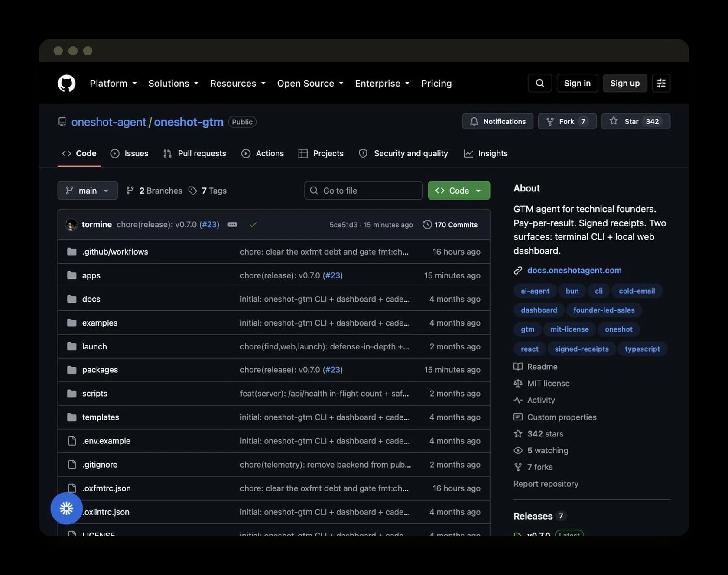Screen dimensions: 728x575
Task: Open the ai-agent topic tag
Action: (535, 291)
